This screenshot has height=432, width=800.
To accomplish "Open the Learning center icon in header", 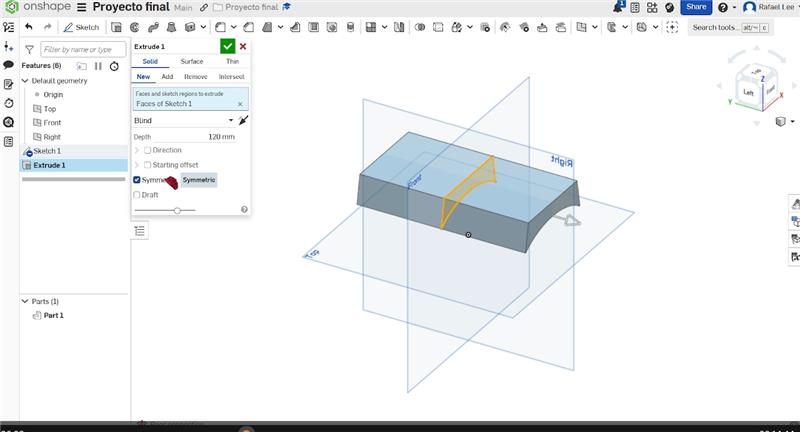I will point(669,7).
